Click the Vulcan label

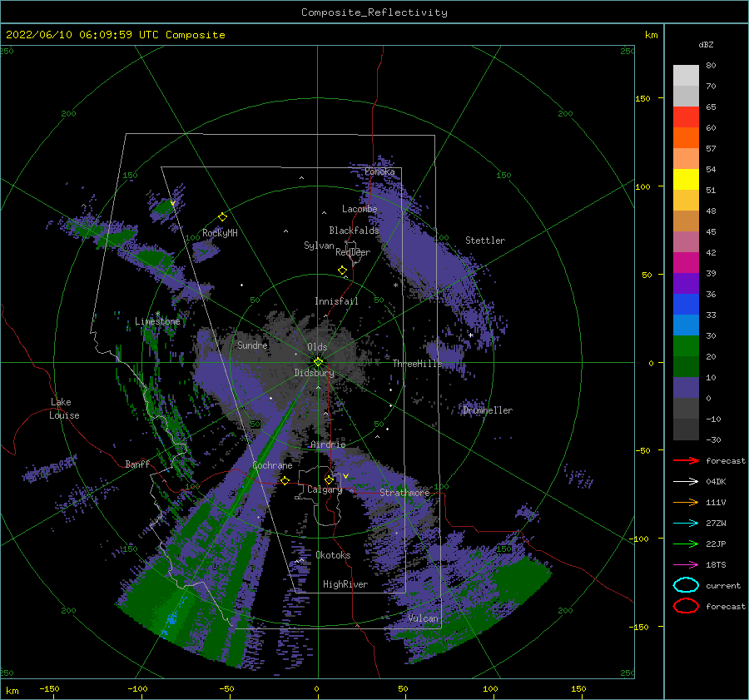point(424,618)
